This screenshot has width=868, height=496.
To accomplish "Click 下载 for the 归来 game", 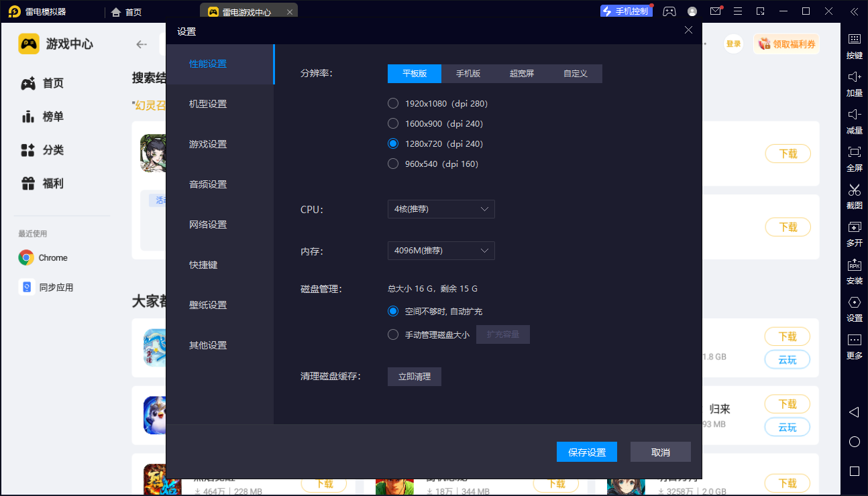I will pos(788,404).
